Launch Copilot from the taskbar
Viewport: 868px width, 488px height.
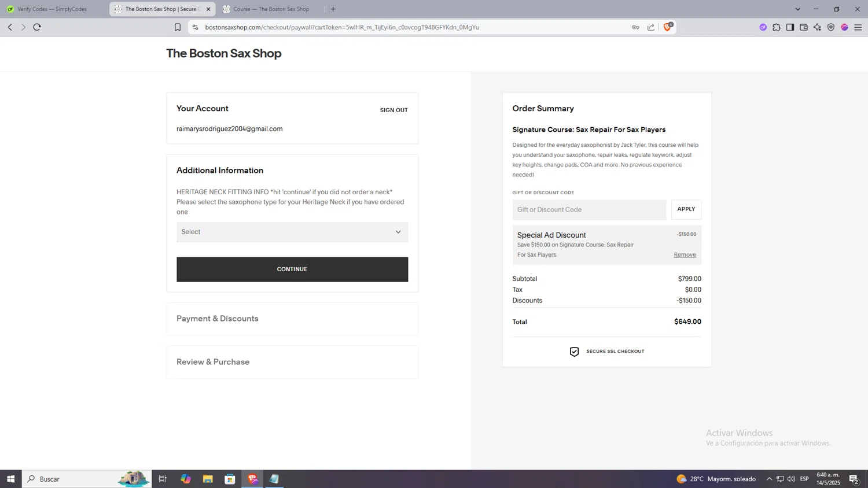(185, 479)
